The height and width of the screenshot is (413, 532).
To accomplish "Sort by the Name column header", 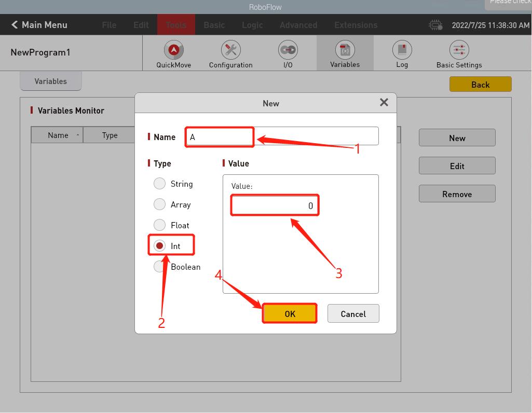I will click(58, 135).
